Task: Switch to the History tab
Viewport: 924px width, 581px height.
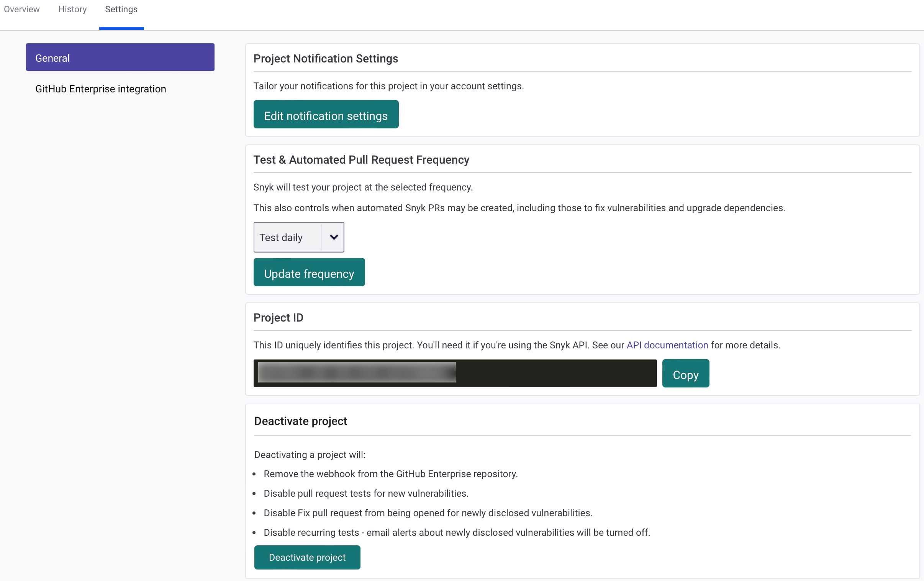Action: tap(72, 9)
